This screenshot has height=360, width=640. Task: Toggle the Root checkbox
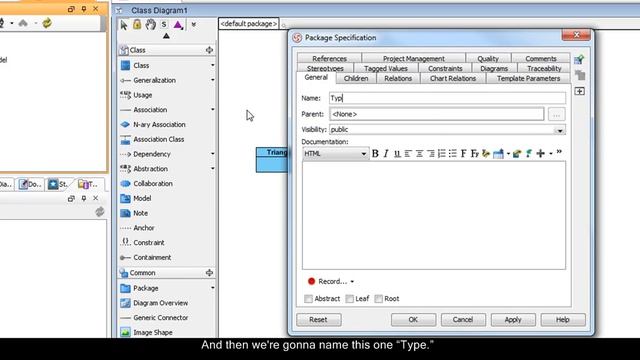pyautogui.click(x=379, y=299)
